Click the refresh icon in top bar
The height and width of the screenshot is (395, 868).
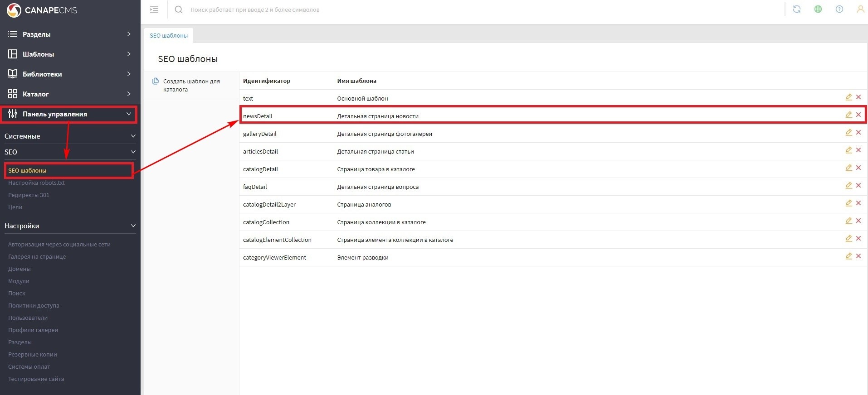pyautogui.click(x=796, y=9)
